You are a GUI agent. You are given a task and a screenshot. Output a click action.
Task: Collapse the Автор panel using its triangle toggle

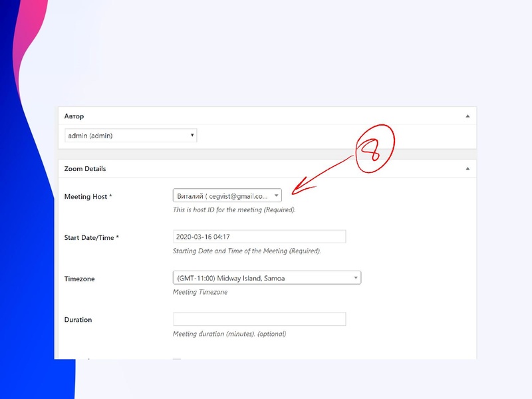point(468,116)
